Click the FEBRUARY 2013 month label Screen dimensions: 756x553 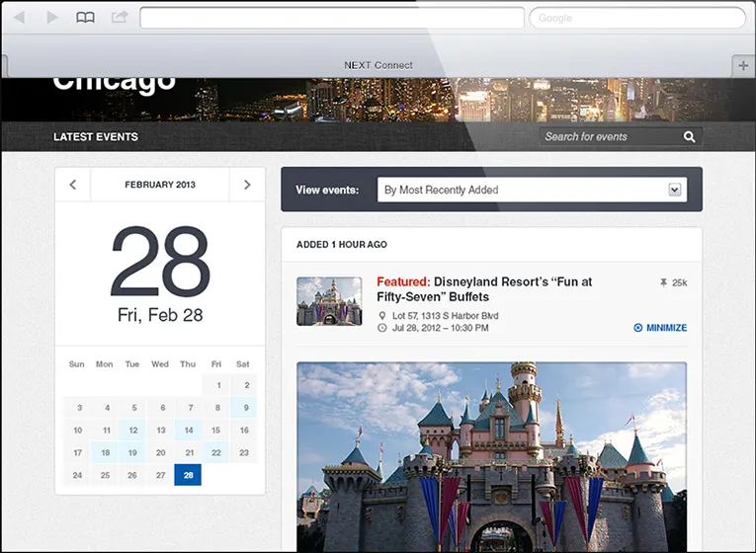160,185
